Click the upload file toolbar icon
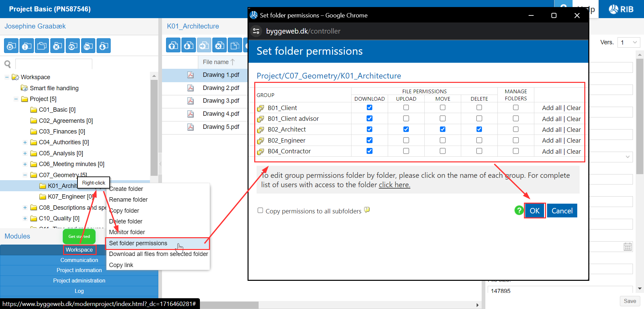Screen dimensions: 644x309 point(173,46)
